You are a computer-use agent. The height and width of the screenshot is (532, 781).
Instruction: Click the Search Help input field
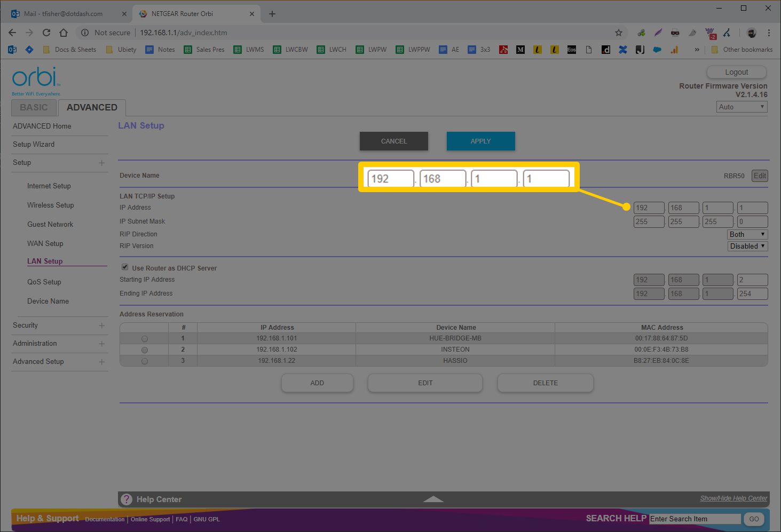tap(695, 519)
